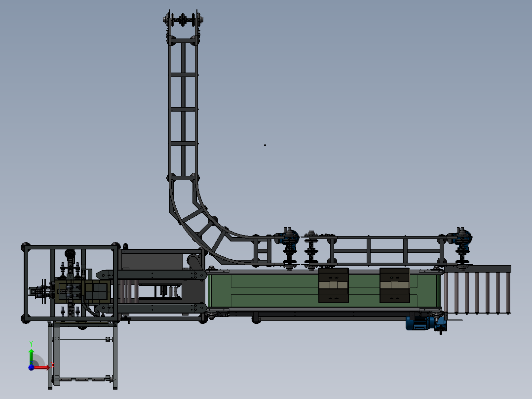The image size is (532, 399).
Task: Select the blue gearmotor at the rail's far right
Action: pyautogui.click(x=461, y=239)
